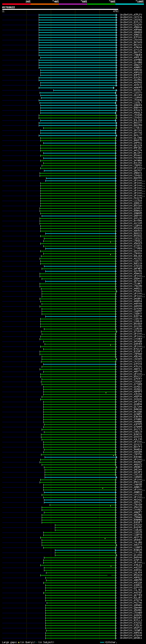
Task: Open hit UniRef100_A7RLE1
Action: [131, 565]
